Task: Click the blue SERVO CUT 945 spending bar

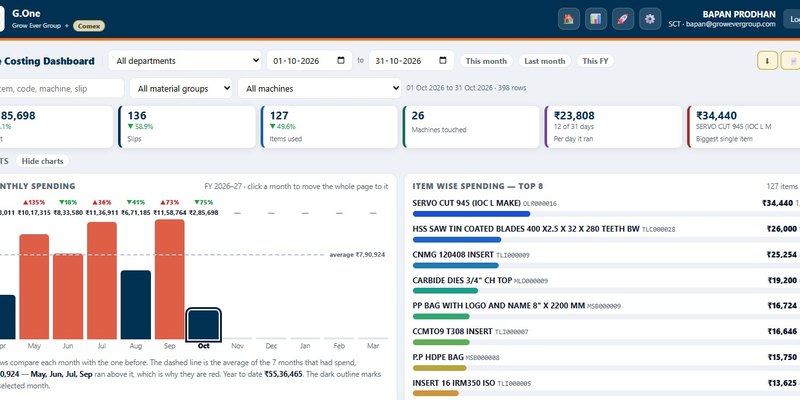Action: 471,214
